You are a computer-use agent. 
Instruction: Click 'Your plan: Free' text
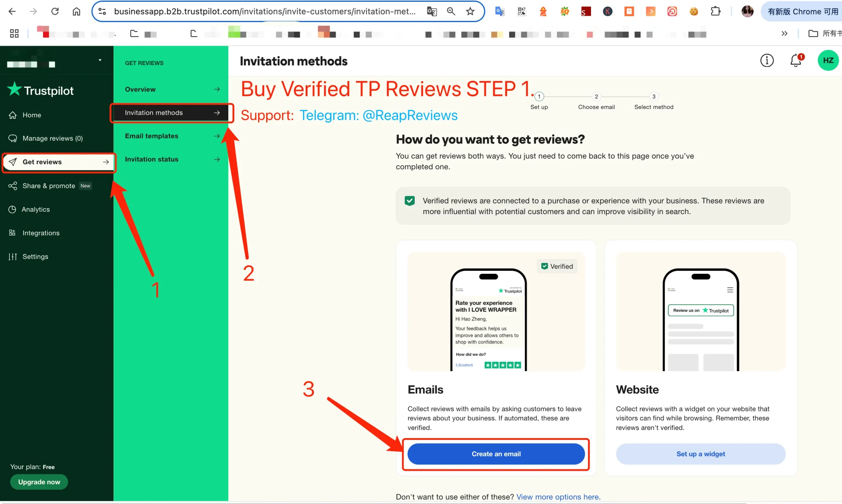click(x=32, y=467)
